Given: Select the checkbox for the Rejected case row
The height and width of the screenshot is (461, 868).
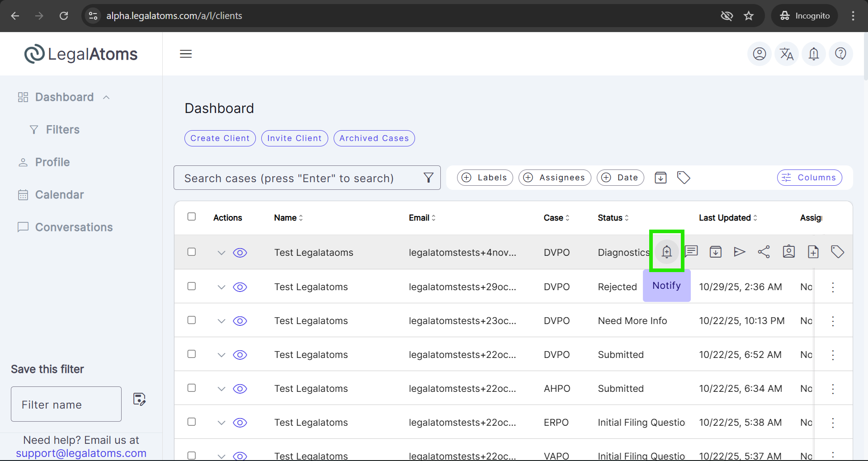Looking at the screenshot, I should 192,287.
